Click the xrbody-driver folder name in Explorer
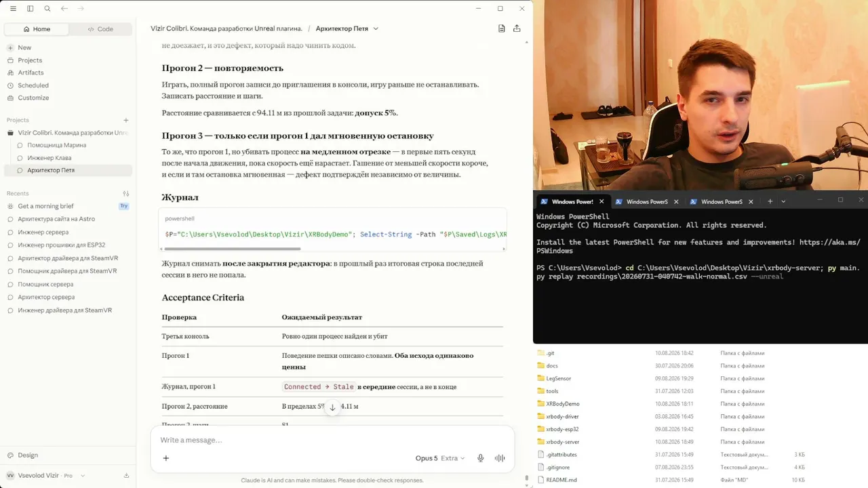Image resolution: width=868 pixels, height=488 pixels. tap(562, 417)
